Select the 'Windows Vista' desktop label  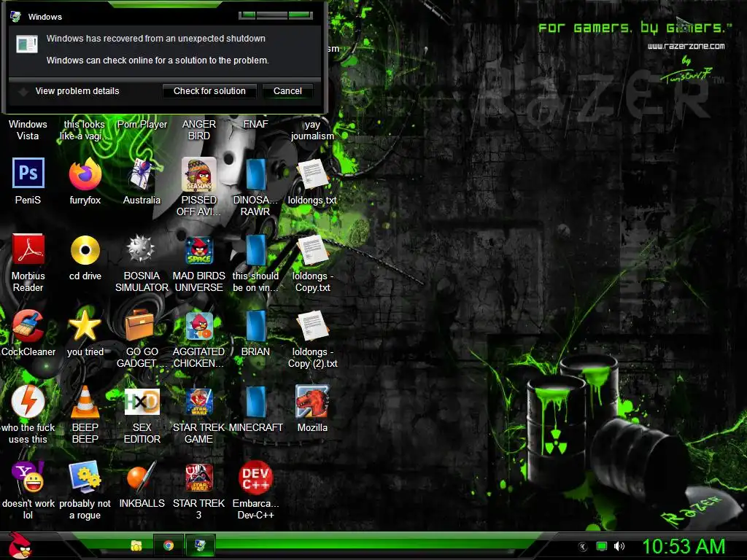click(28, 130)
